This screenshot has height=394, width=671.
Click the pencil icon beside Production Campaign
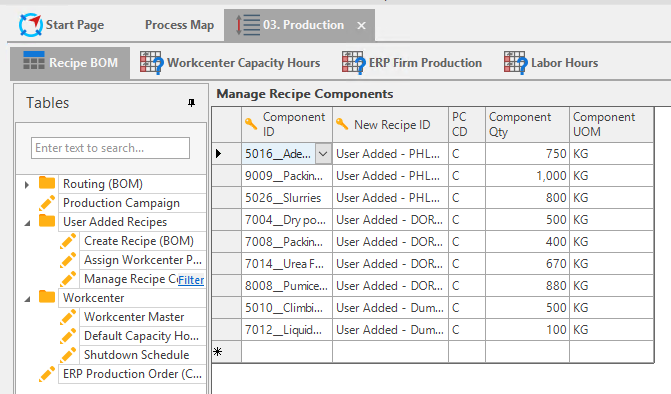tap(47, 202)
